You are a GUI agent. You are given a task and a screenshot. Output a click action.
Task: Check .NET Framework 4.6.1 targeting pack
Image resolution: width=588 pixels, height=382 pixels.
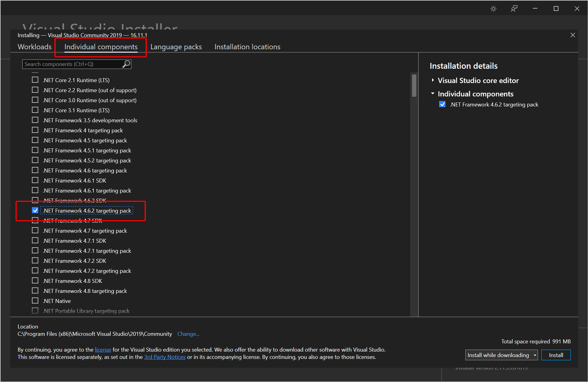[35, 190]
